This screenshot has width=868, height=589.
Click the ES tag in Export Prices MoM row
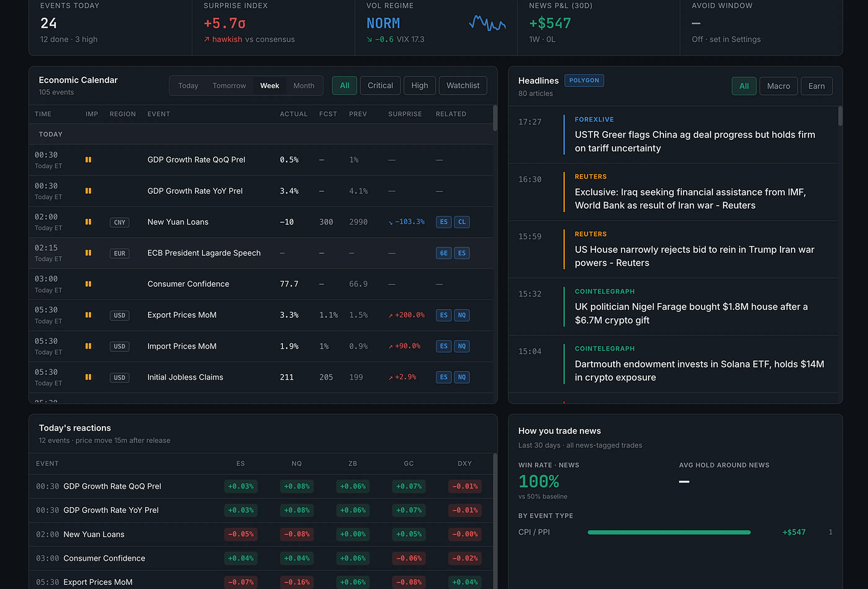[x=443, y=315]
